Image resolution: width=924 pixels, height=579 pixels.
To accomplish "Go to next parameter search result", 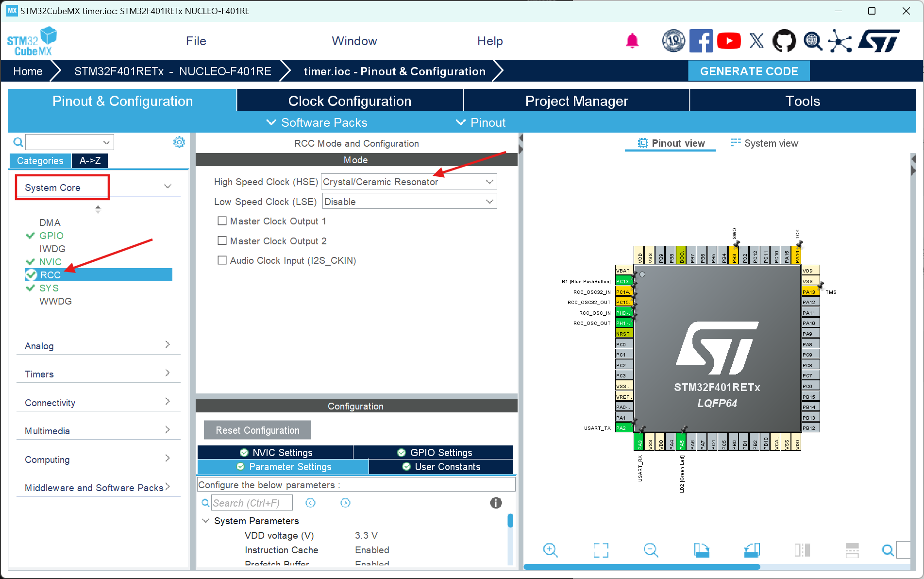I will click(345, 503).
